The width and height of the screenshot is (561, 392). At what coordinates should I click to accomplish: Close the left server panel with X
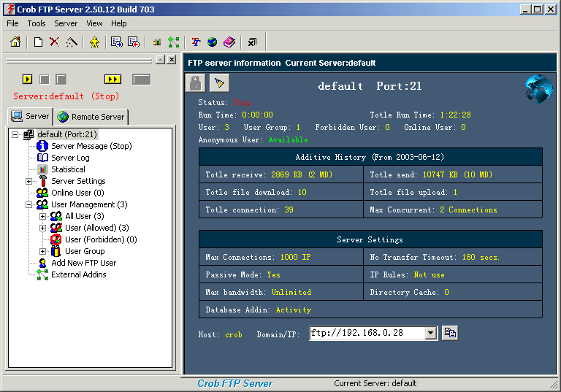[172, 60]
